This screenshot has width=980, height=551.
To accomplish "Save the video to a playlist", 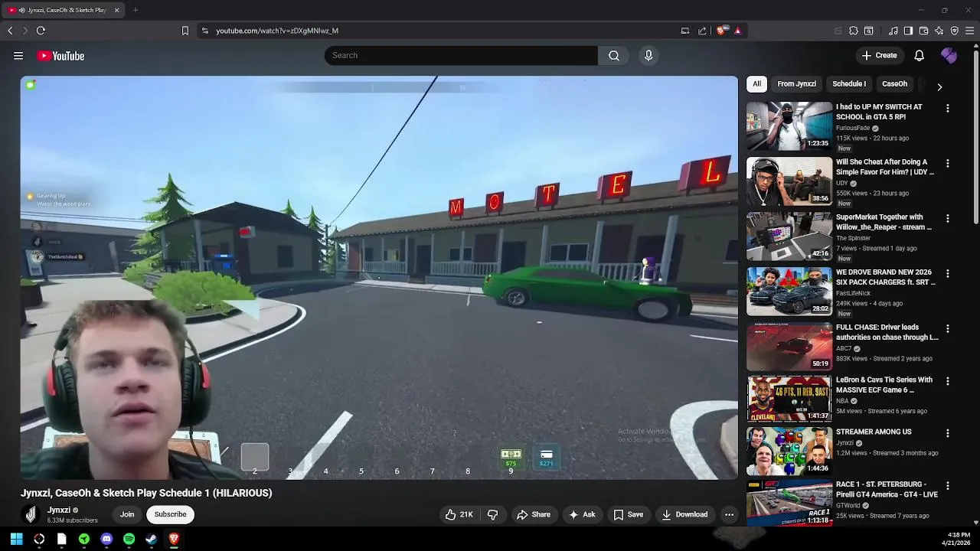I will click(x=628, y=514).
